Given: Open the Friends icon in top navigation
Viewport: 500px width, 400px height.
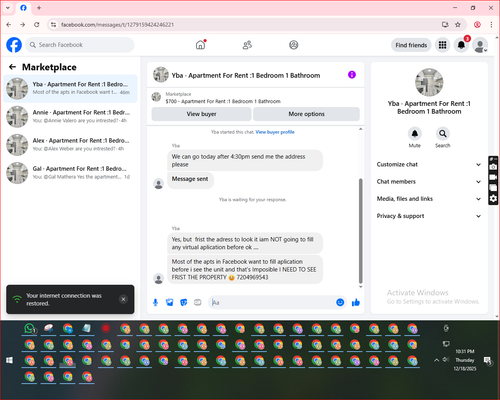Looking at the screenshot, I should (x=247, y=45).
